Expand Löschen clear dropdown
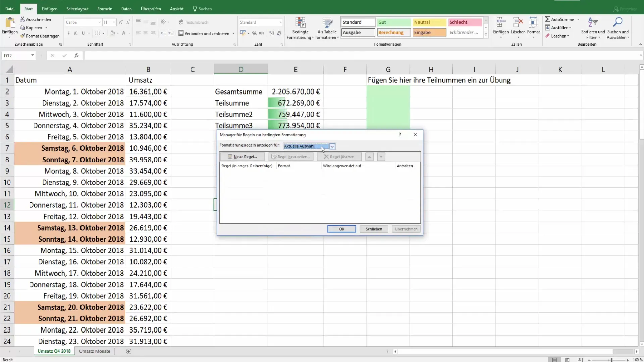 tap(568, 36)
